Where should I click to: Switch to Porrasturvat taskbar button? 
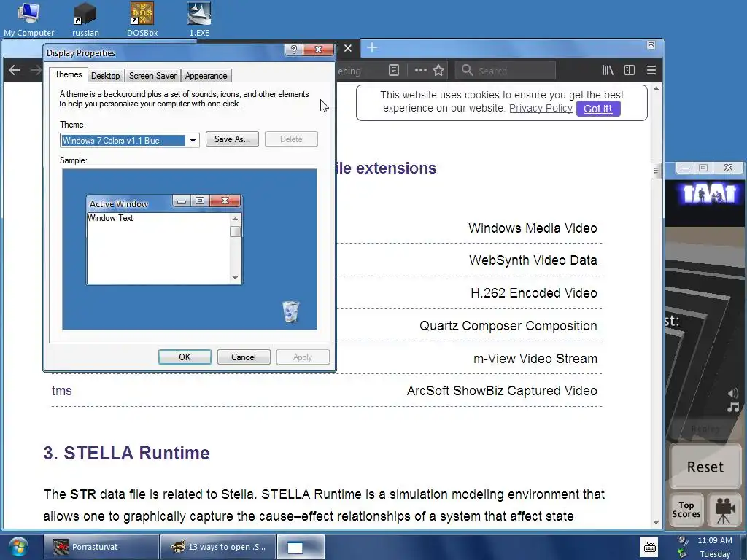[x=101, y=547]
